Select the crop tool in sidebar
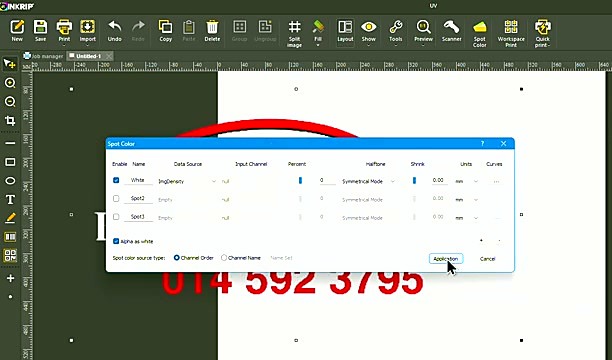 click(10, 121)
